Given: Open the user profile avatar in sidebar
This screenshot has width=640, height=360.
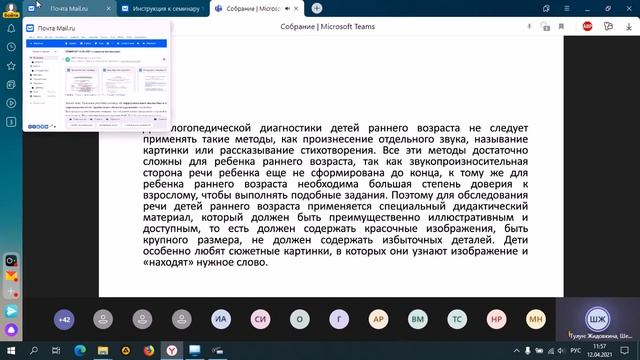Looking at the screenshot, I should pyautogui.click(x=11, y=9).
